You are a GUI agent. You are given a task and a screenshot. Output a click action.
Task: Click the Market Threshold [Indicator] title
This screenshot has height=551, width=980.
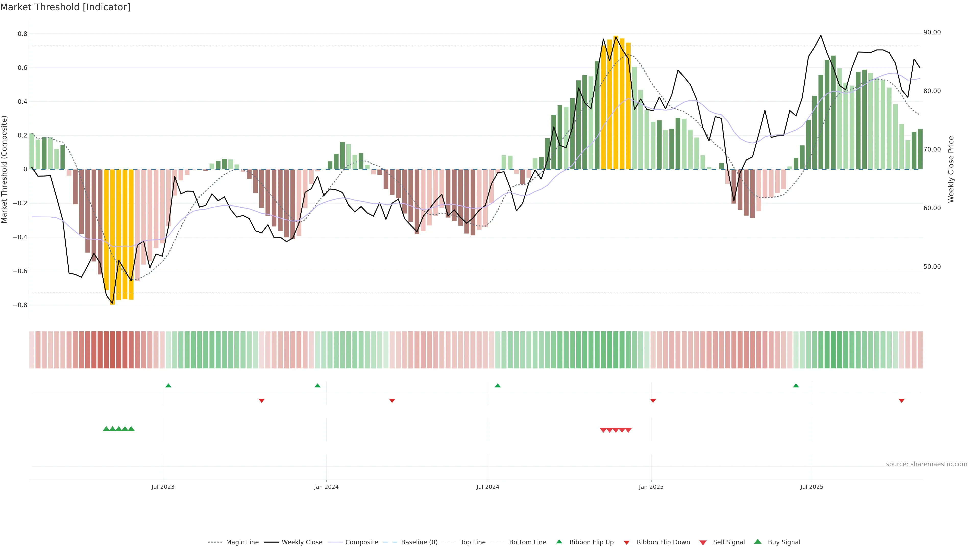[x=65, y=7]
